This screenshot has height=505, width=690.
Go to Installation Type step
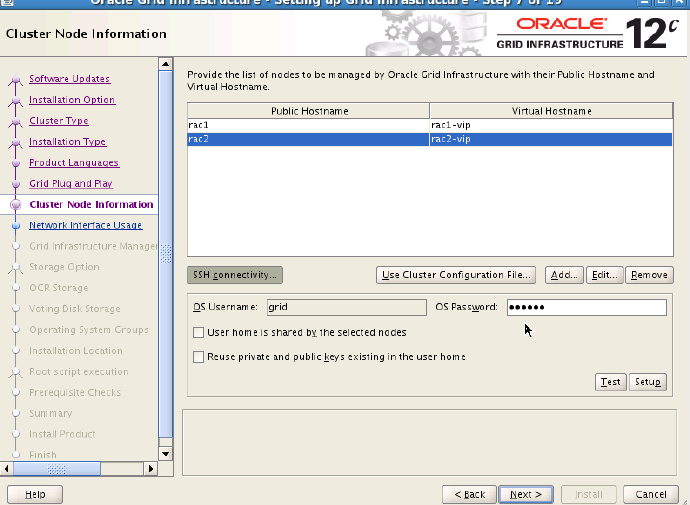coord(68,142)
